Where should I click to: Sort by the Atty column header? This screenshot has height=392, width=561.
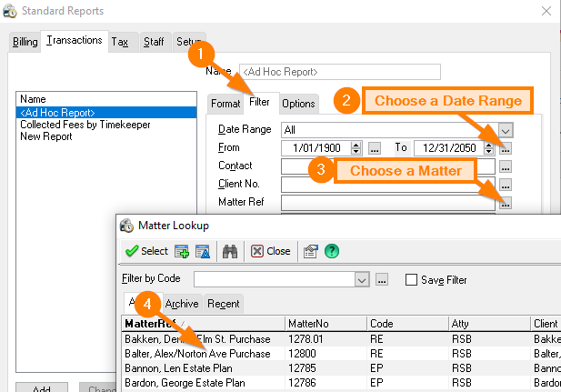489,324
